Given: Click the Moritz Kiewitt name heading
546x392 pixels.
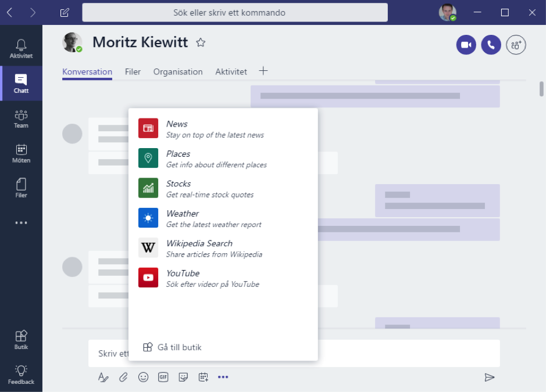Looking at the screenshot, I should click(x=140, y=42).
